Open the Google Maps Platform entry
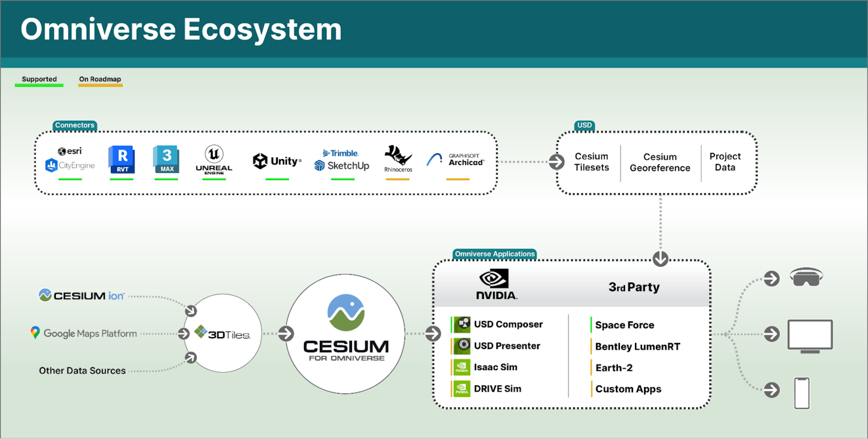 click(84, 333)
